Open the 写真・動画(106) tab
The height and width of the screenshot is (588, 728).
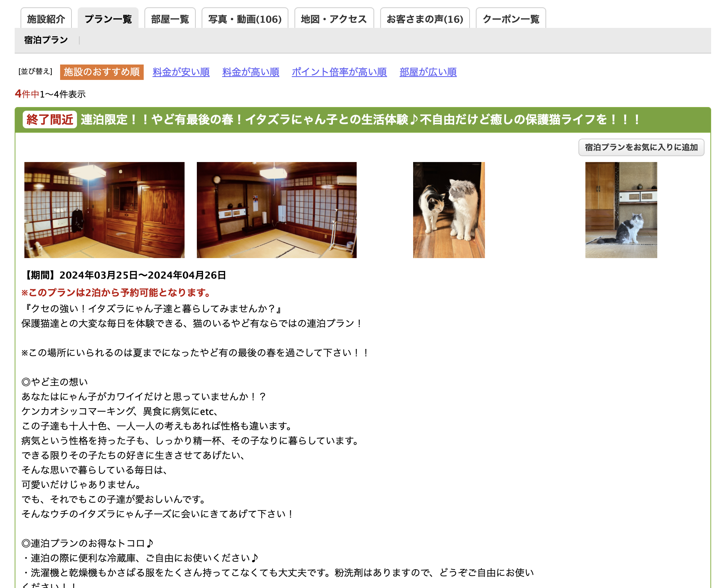point(245,19)
